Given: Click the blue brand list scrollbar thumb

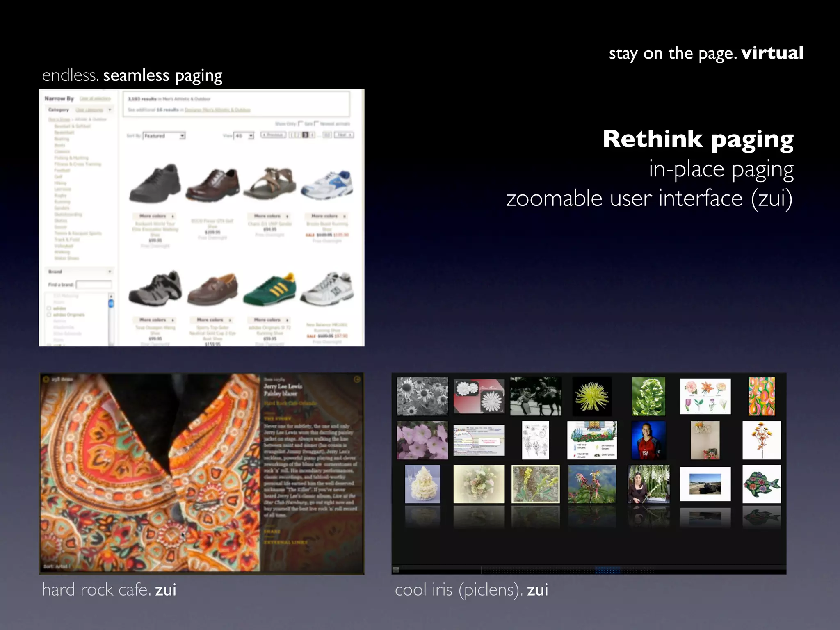Looking at the screenshot, I should point(111,304).
